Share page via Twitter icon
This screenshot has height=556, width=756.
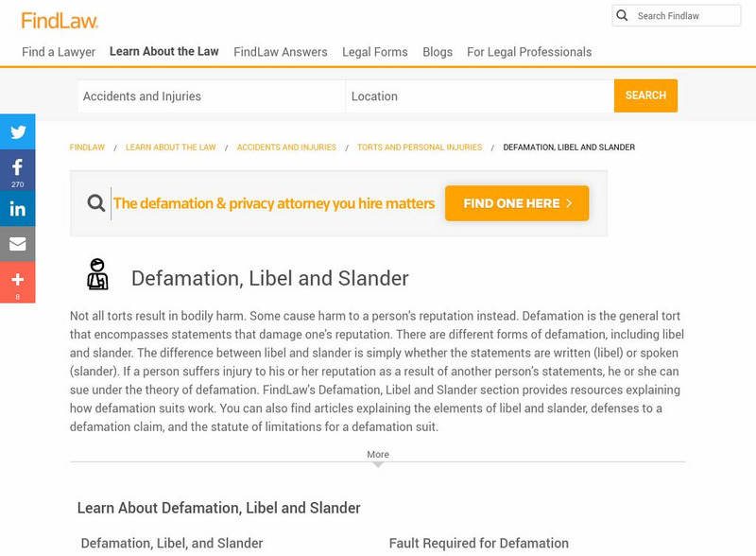[17, 131]
